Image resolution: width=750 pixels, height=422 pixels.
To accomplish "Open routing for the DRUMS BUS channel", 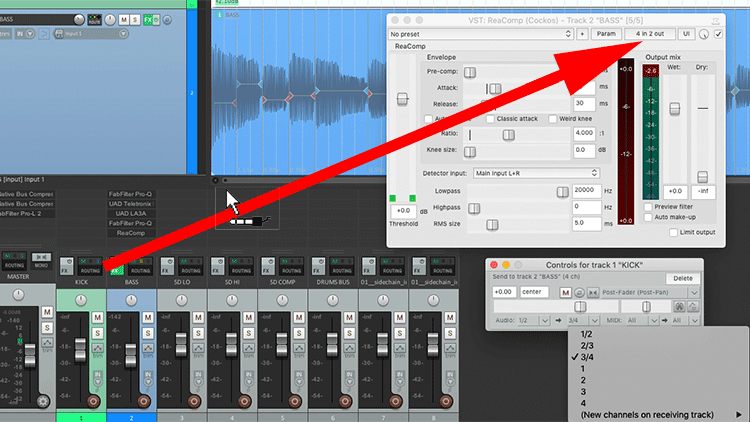I will [x=342, y=266].
